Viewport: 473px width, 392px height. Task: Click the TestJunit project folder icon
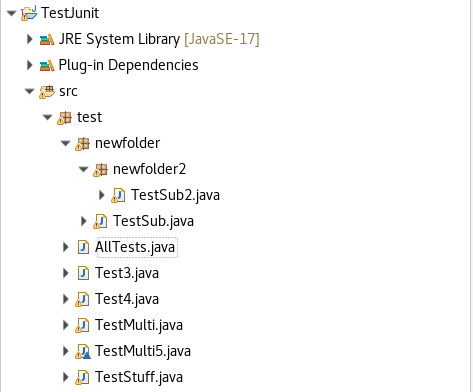29,13
